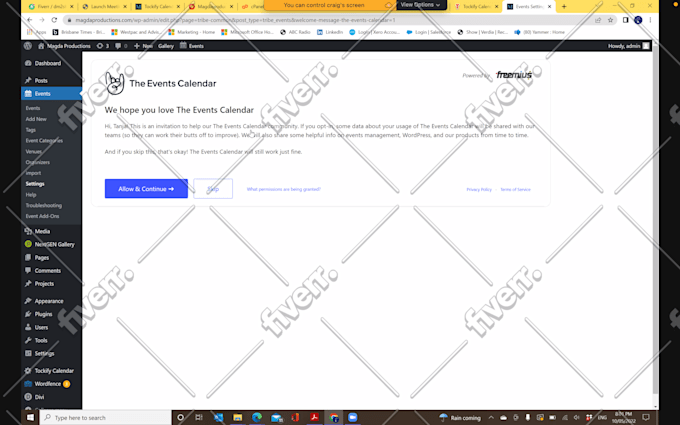The width and height of the screenshot is (680, 425).
Task: Open the Privacy Policy link
Action: [479, 190]
